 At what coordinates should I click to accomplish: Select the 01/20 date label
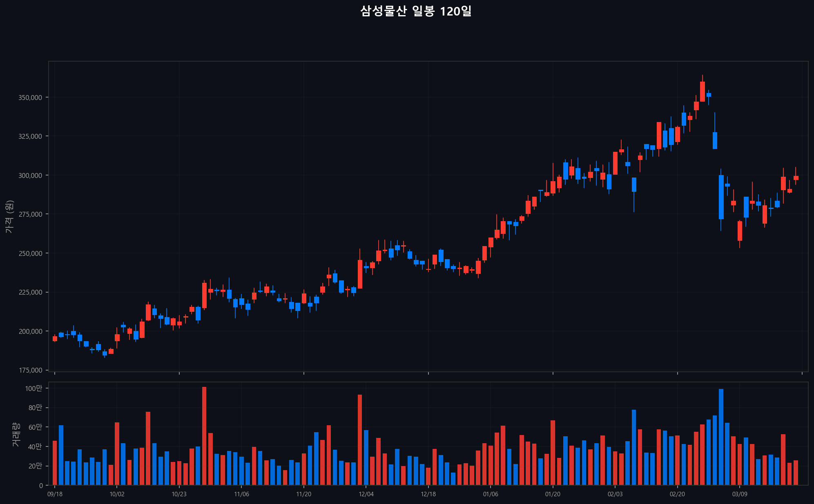click(x=553, y=494)
